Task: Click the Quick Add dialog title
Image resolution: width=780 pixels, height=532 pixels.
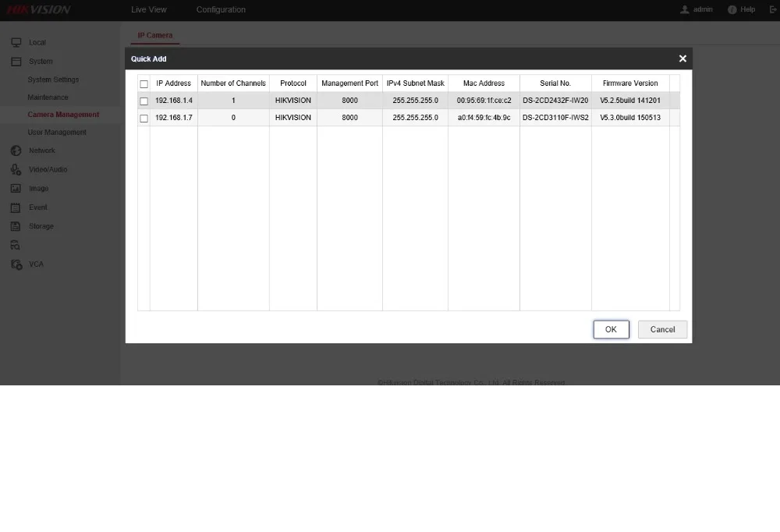Action: point(149,59)
